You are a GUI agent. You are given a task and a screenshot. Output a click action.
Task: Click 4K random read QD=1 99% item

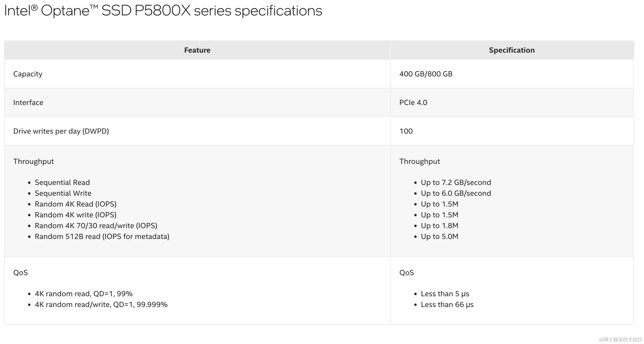84,294
